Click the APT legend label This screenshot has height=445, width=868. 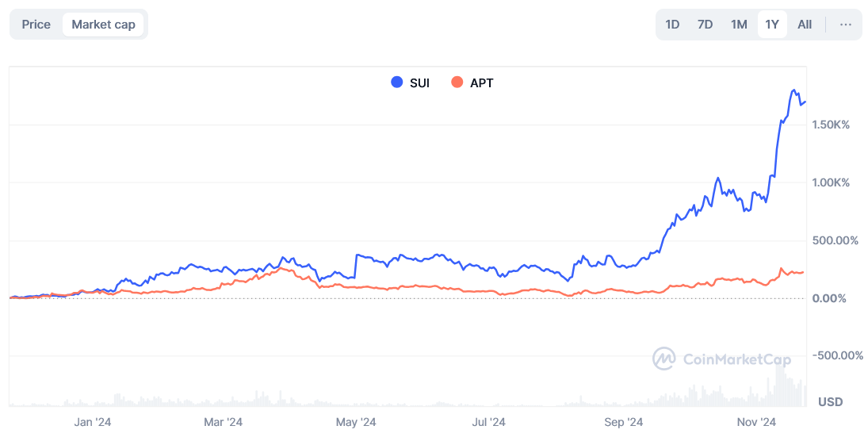coord(481,82)
